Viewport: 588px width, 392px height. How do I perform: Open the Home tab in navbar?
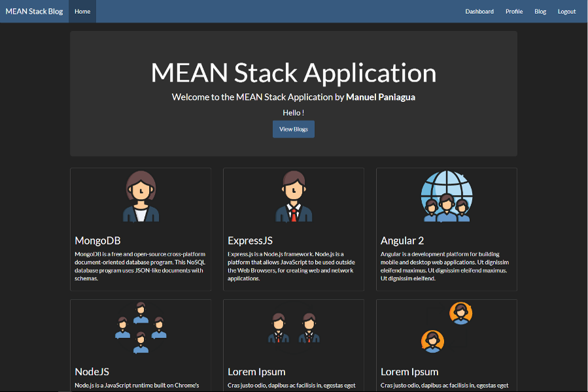pyautogui.click(x=82, y=11)
